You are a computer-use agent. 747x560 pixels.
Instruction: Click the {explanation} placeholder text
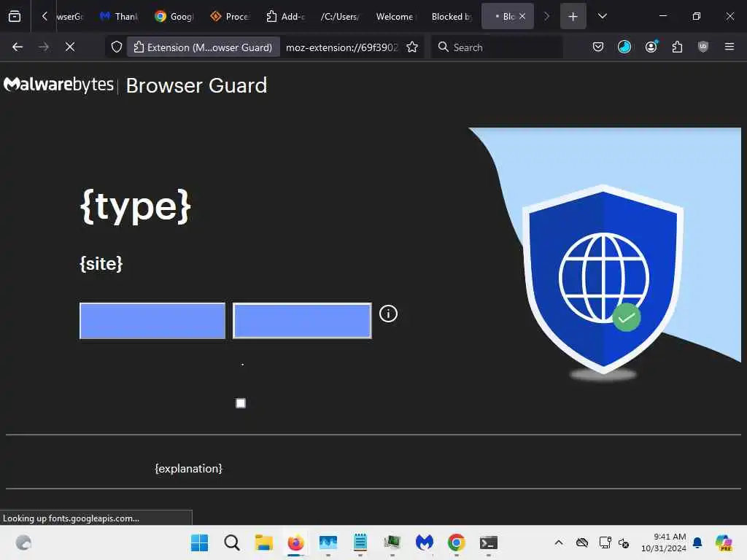tap(189, 469)
